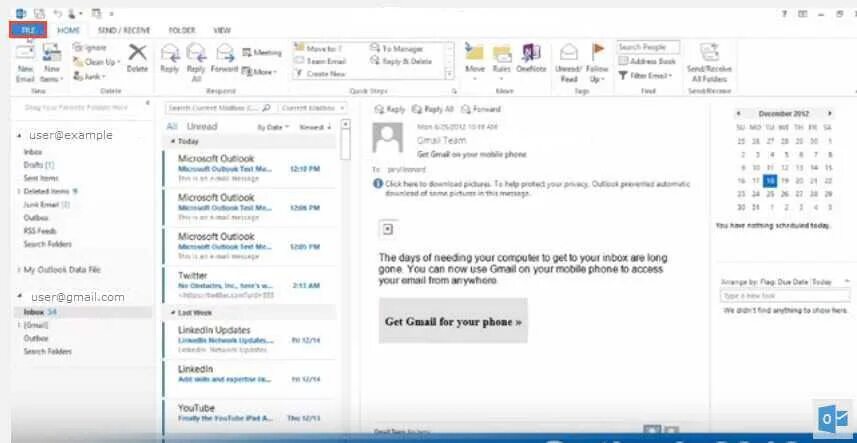Viewport: 857px width, 443px height.
Task: Click the Undo icon in quick access toolbar
Action: [x=57, y=13]
